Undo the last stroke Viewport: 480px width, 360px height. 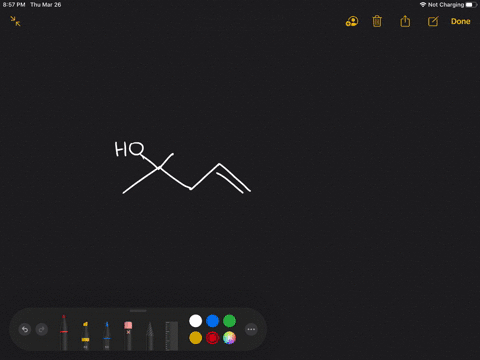tap(25, 329)
